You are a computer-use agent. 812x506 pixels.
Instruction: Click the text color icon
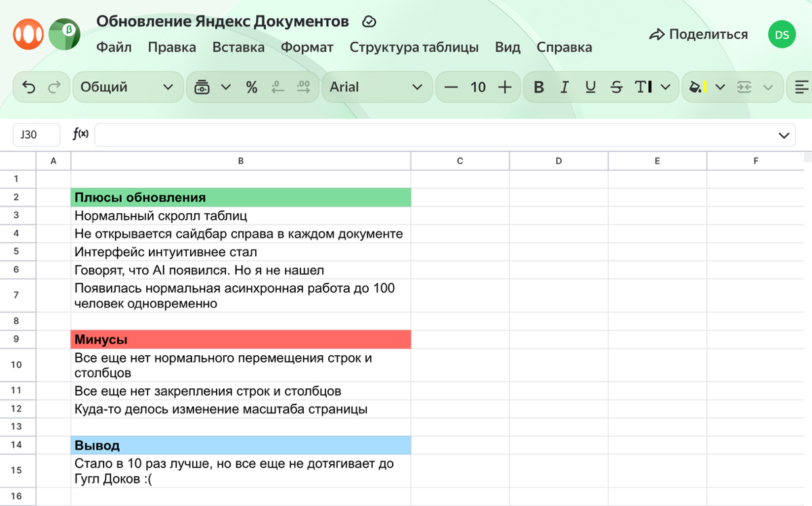pyautogui.click(x=643, y=87)
